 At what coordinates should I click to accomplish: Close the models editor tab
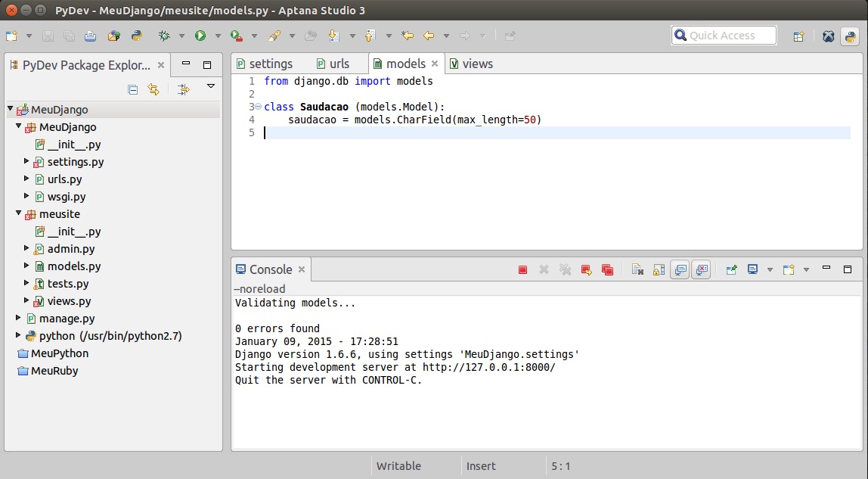[x=435, y=64]
